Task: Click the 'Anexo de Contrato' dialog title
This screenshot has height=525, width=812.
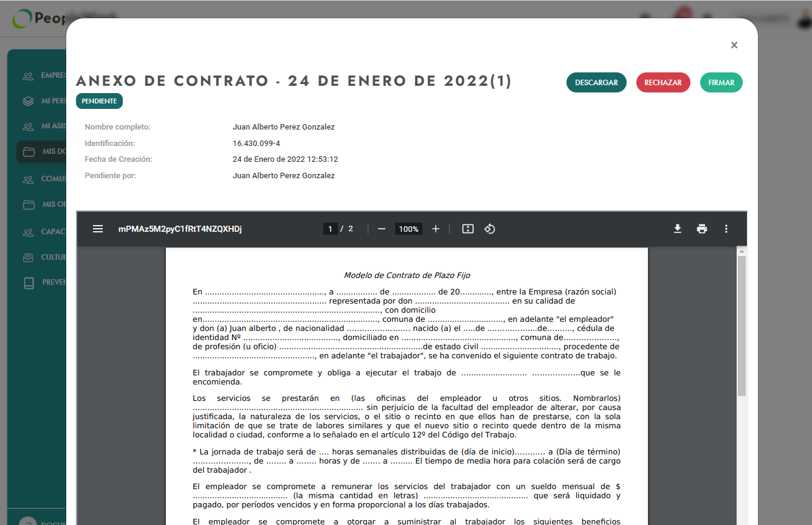Action: [294, 81]
